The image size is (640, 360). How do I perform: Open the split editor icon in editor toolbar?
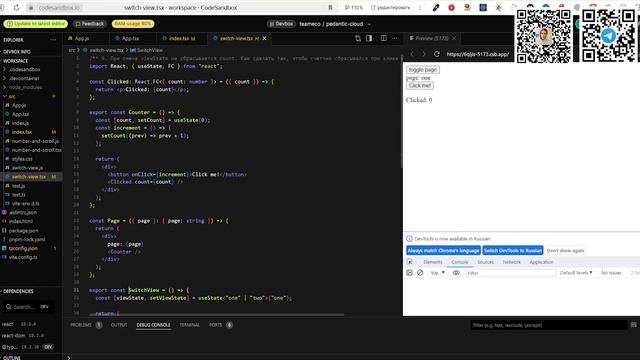384,38
